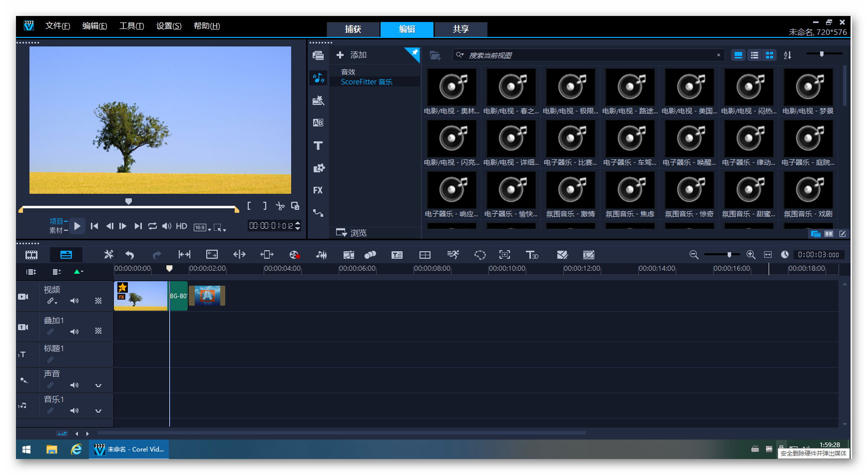Select the ScoreFitter 音乐 category
The height and width of the screenshot is (475, 868).
(367, 82)
